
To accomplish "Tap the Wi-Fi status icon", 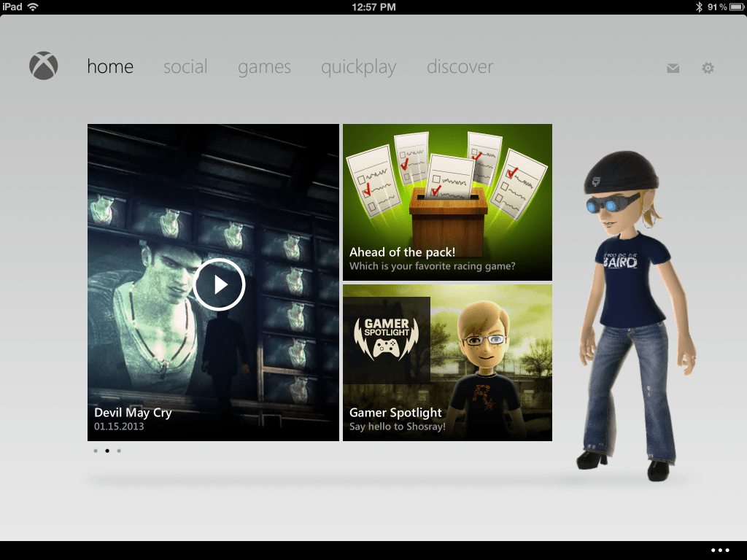I will coord(33,7).
